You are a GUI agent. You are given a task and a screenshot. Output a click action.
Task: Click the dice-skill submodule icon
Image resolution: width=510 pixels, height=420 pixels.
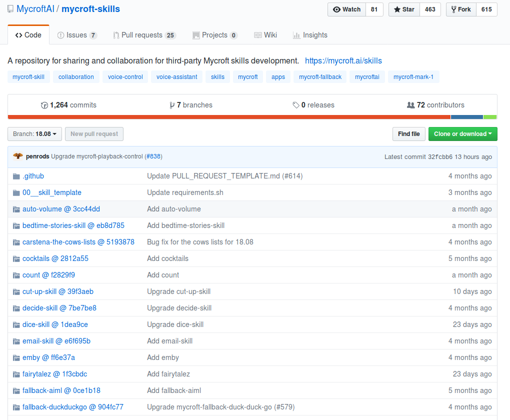click(16, 325)
